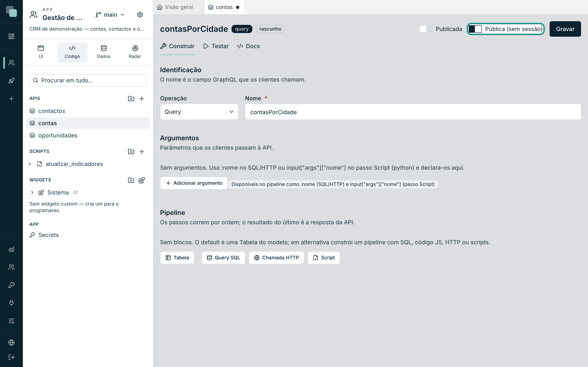This screenshot has height=367, width=588.
Task: Open the Operação Query dropdown
Action: click(x=199, y=112)
